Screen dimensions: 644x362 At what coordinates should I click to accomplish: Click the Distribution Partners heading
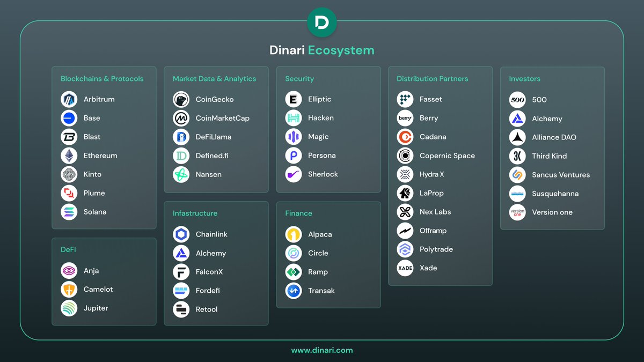(432, 79)
